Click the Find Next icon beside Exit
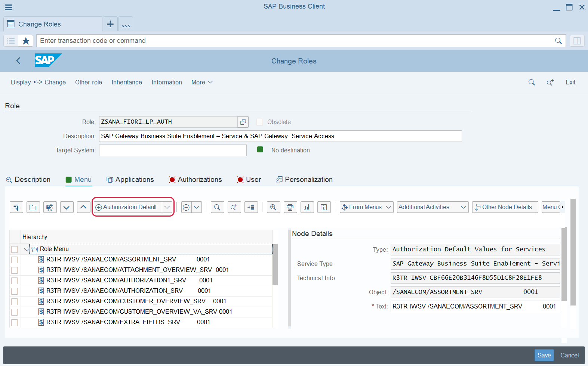 click(550, 82)
